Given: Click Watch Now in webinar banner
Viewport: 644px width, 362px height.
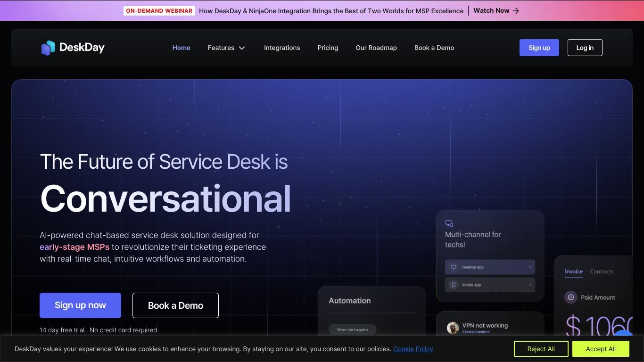Looking at the screenshot, I should (491, 10).
